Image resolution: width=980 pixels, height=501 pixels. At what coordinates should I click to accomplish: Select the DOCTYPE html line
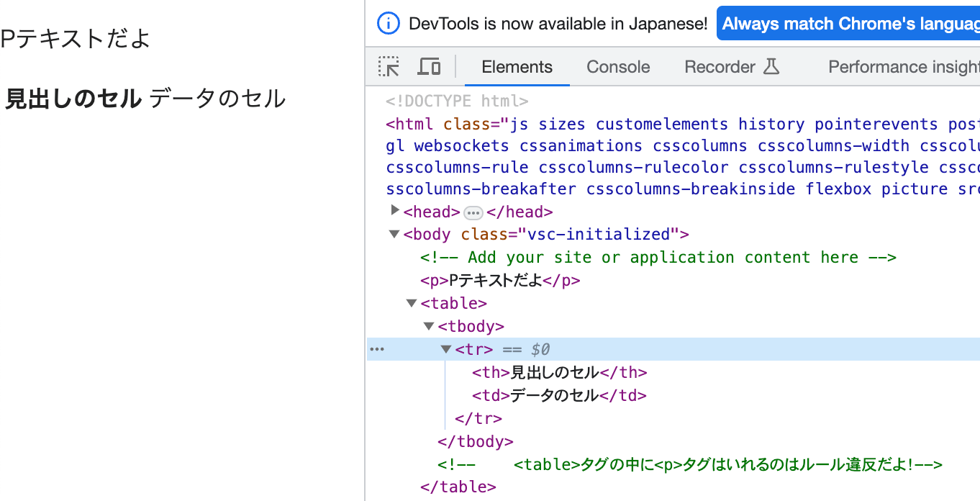tap(458, 101)
